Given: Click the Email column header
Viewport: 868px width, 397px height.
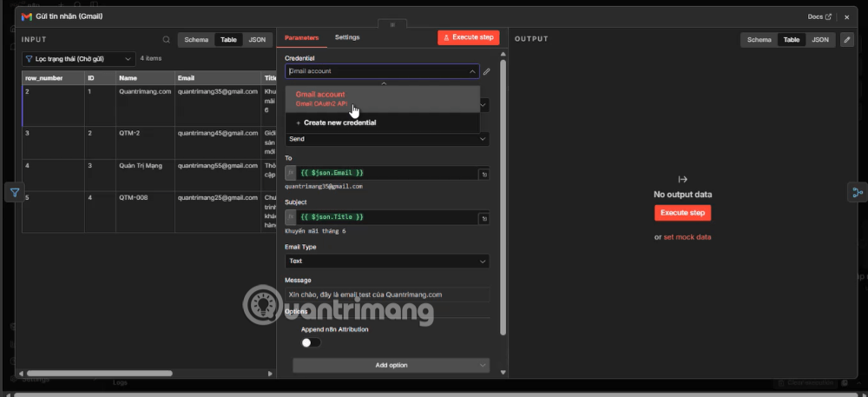Looking at the screenshot, I should coord(218,78).
